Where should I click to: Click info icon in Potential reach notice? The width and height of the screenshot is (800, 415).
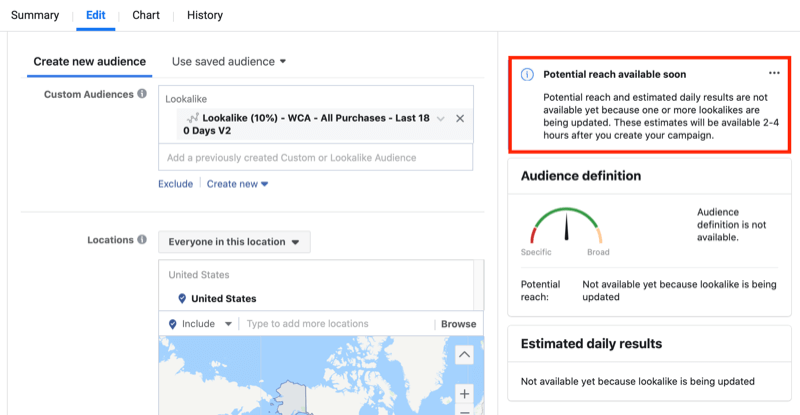(x=527, y=75)
